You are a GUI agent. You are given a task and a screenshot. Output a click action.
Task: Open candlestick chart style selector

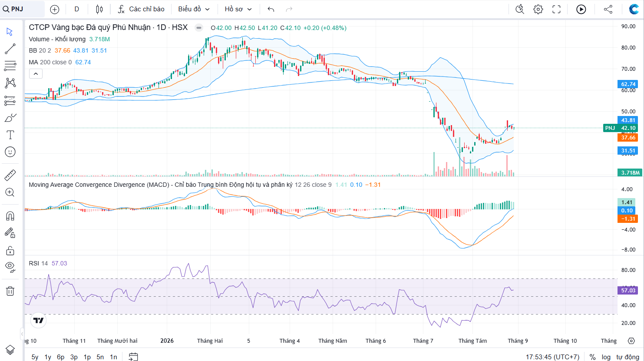(99, 9)
